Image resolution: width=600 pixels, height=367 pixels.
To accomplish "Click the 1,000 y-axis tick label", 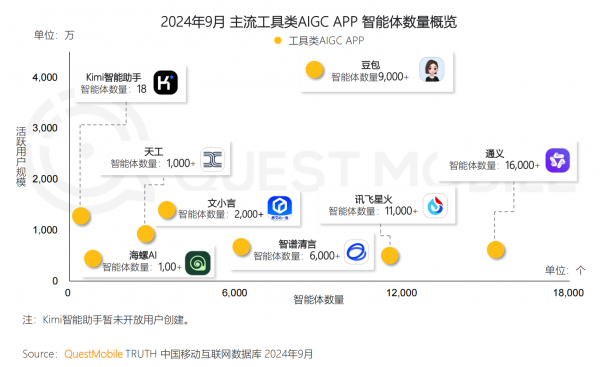I will [x=45, y=230].
